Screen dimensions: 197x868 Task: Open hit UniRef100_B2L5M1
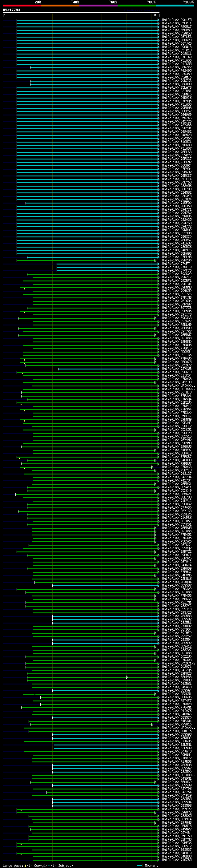coord(177,745)
